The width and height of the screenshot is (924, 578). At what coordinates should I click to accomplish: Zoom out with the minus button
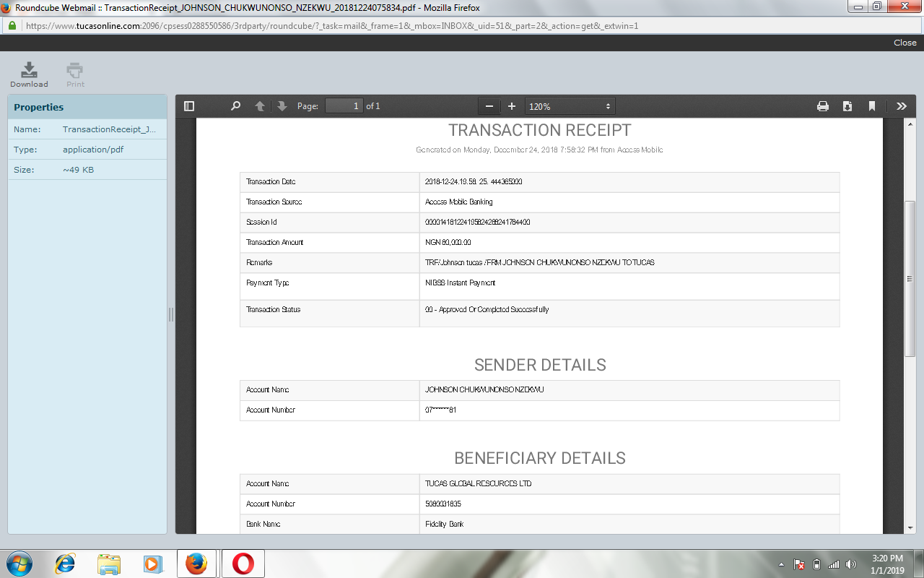coord(489,106)
